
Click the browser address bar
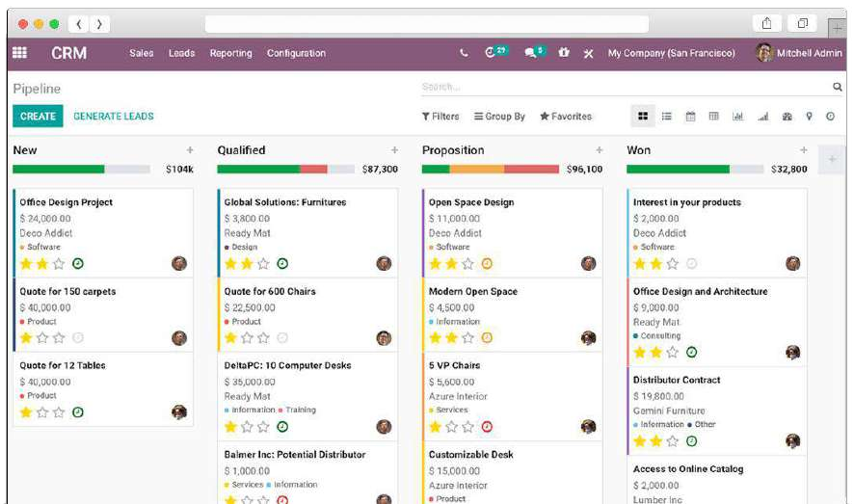(427, 24)
